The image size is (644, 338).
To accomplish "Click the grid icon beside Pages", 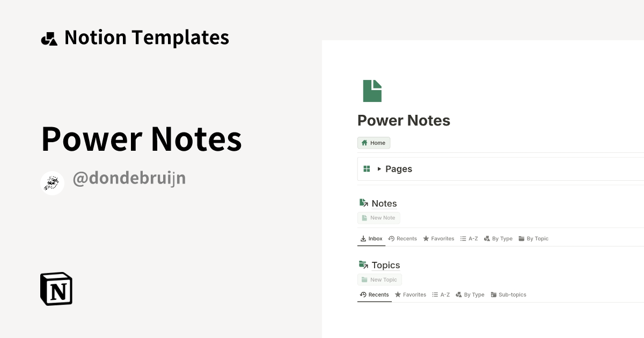I will (367, 168).
